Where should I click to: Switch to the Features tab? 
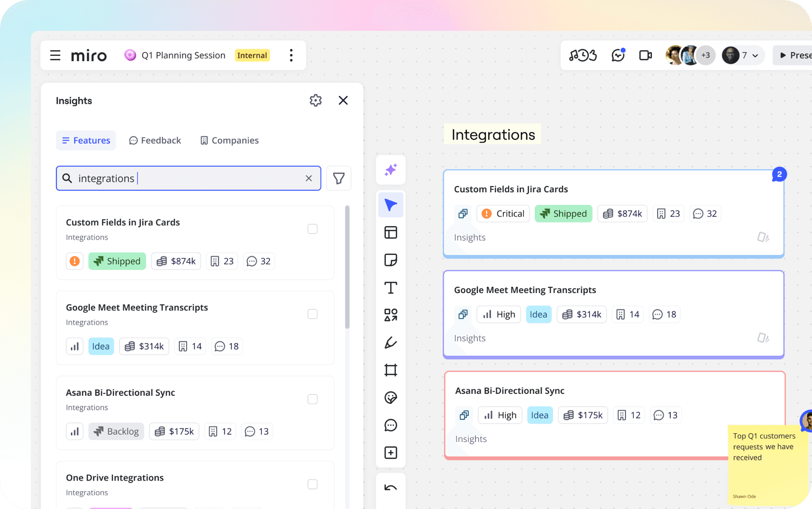tap(86, 140)
